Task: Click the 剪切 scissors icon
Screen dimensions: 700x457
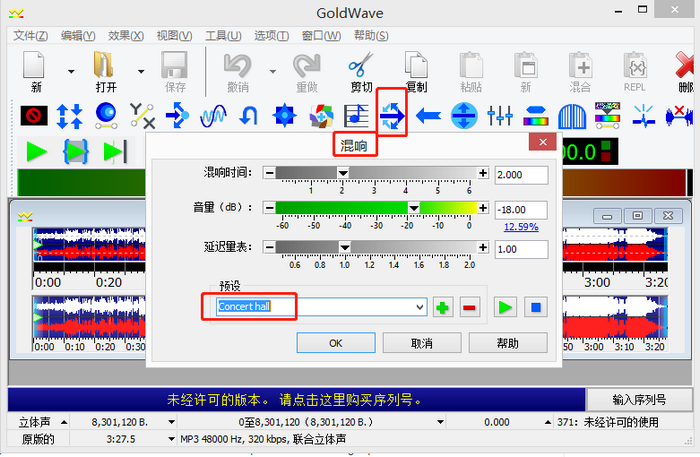Action: (361, 65)
